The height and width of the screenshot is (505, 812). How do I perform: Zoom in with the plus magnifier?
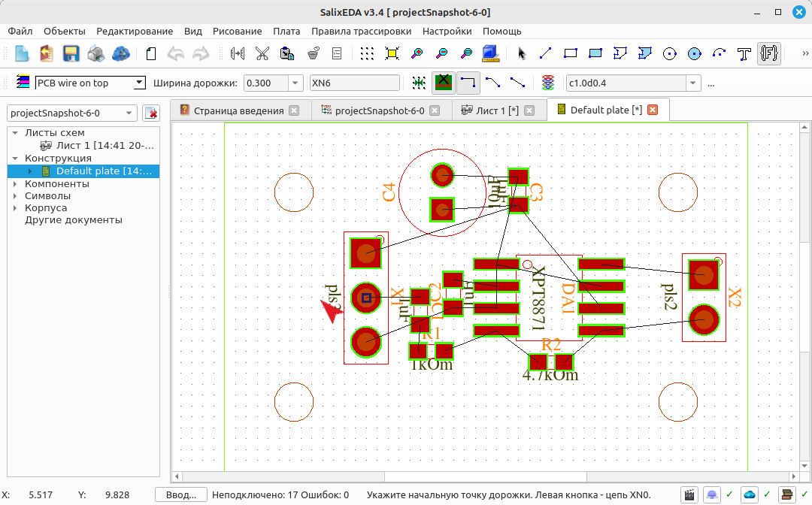click(x=417, y=53)
